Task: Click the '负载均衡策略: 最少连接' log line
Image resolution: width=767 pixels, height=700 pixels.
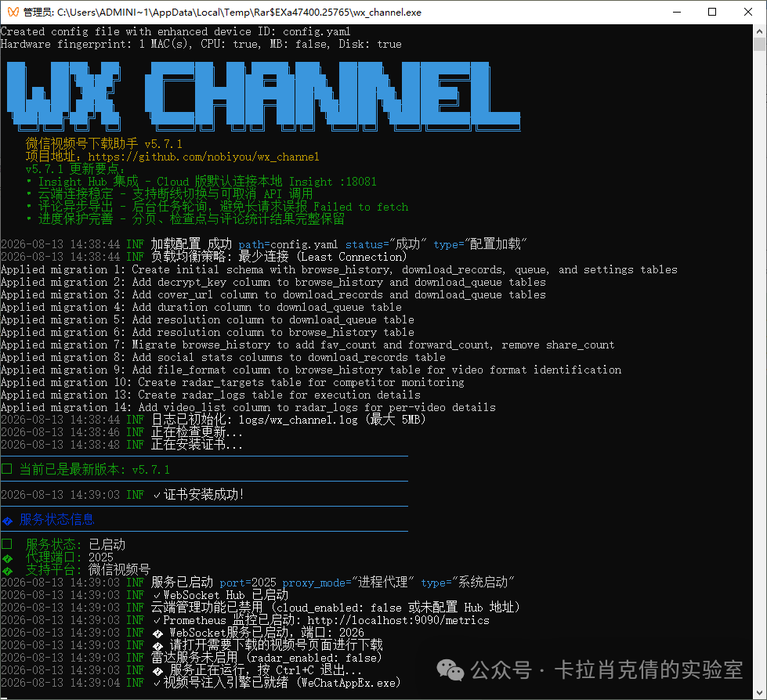Action: tap(204, 257)
